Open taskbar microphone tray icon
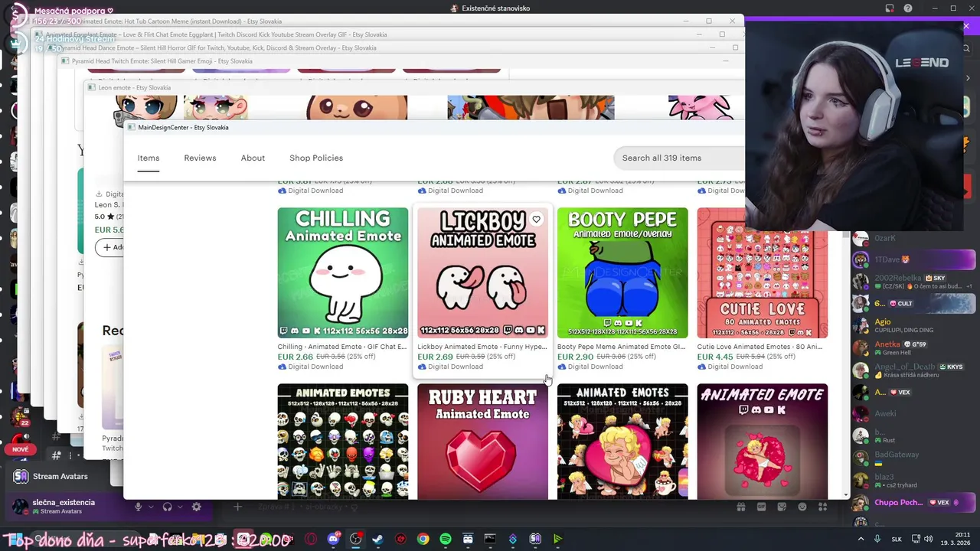980x551 pixels. [877, 539]
